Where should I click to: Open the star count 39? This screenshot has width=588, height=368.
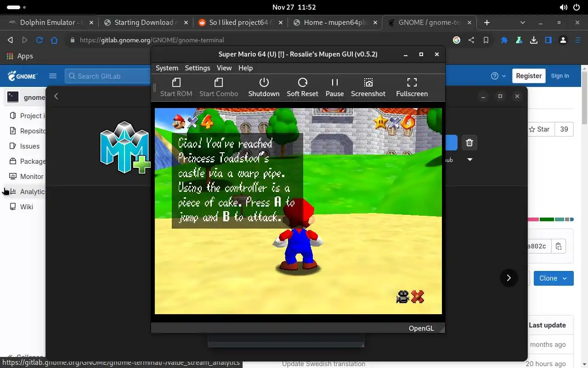(x=564, y=129)
